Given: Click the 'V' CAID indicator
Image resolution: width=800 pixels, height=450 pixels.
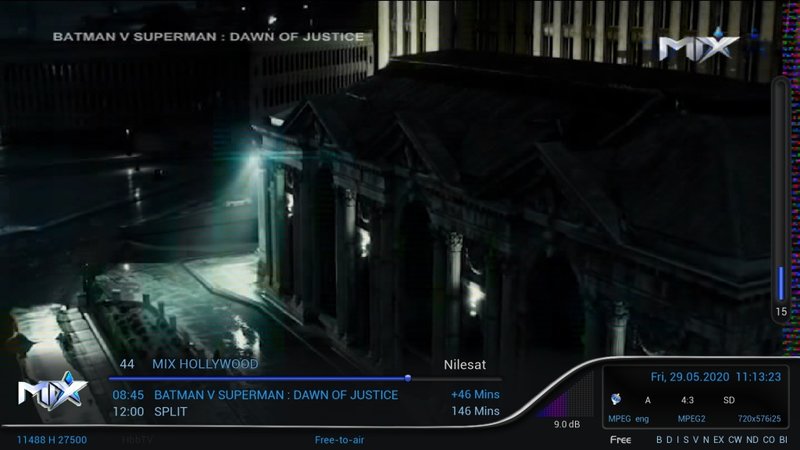Looking at the screenshot, I should pyautogui.click(x=695, y=440).
